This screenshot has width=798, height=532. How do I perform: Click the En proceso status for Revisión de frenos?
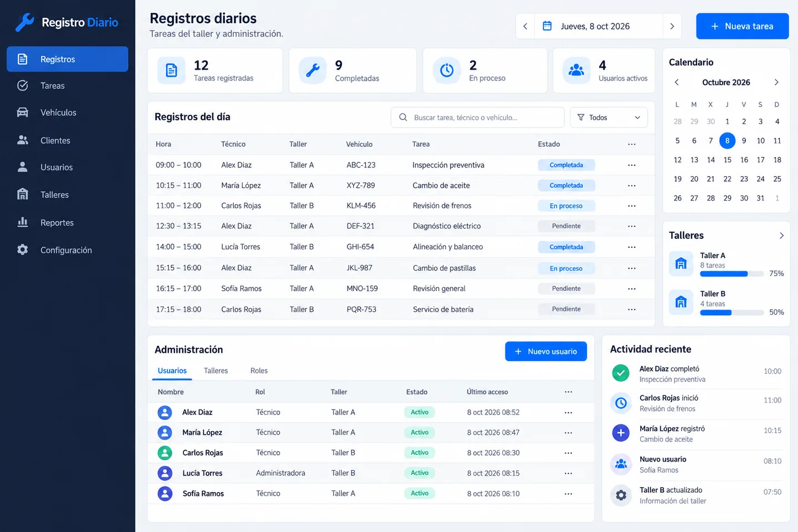[x=566, y=206]
